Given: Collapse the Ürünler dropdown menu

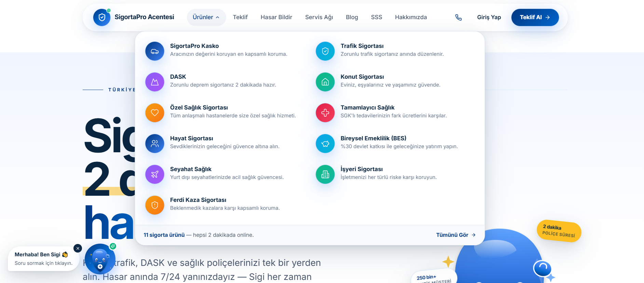Looking at the screenshot, I should [x=206, y=17].
